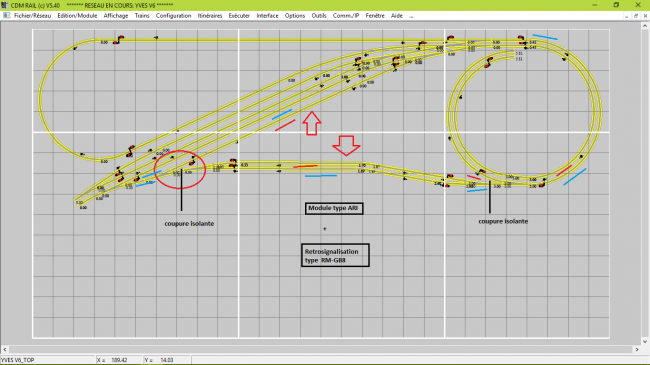Click the CDM RAIL application icon in title bar
The height and width of the screenshot is (365, 650).
[x=4, y=5]
